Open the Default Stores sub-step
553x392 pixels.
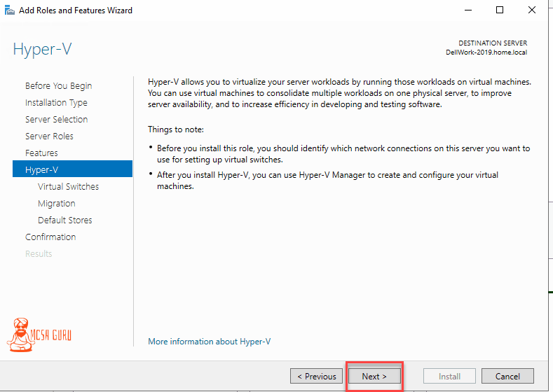pyautogui.click(x=65, y=220)
